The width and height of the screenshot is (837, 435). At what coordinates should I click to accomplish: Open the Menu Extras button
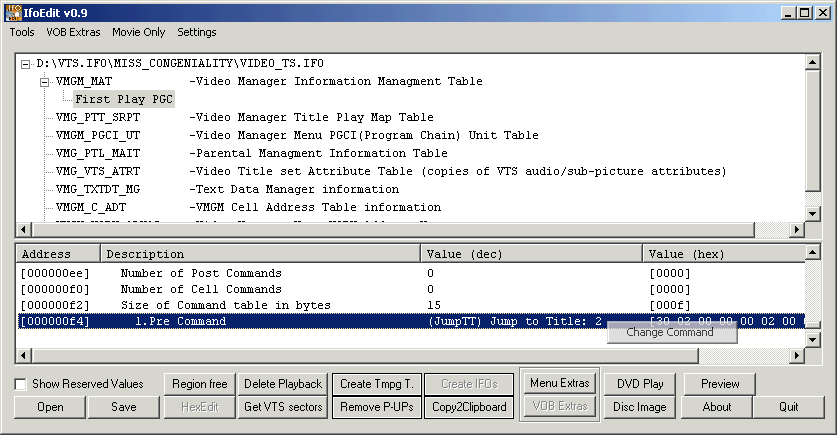[559, 383]
